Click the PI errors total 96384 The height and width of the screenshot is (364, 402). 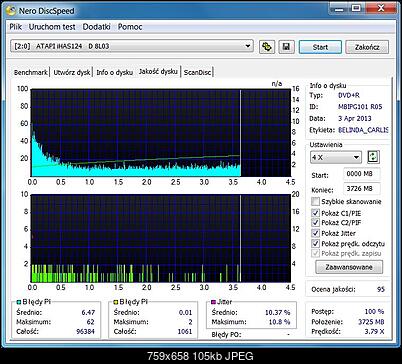pyautogui.click(x=84, y=331)
